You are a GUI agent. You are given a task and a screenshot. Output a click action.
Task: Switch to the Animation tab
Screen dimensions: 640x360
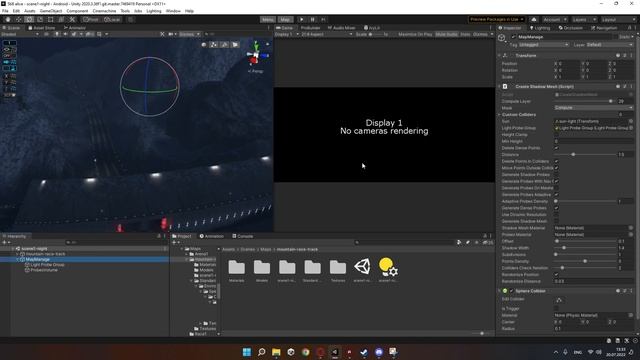(x=211, y=236)
